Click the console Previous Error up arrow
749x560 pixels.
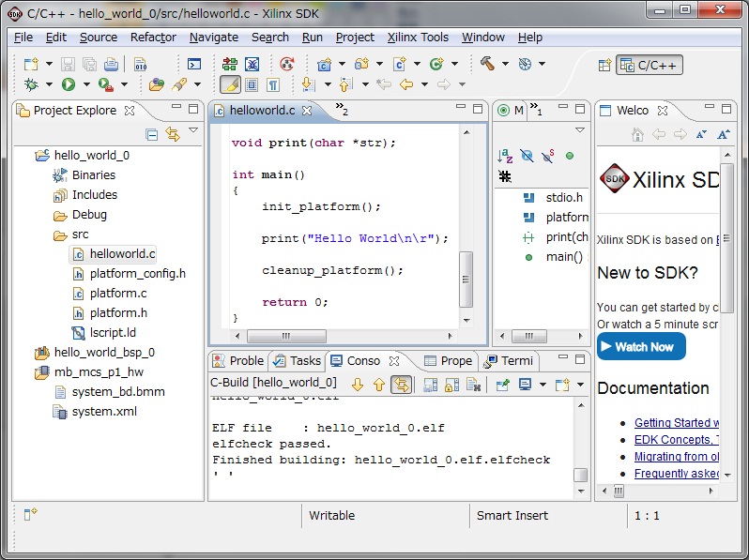click(x=379, y=385)
